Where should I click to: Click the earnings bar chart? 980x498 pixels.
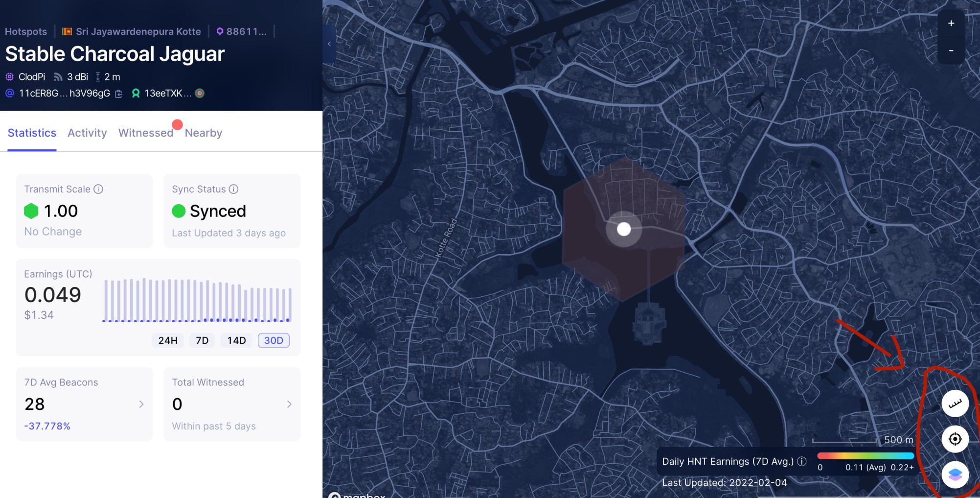click(x=197, y=300)
